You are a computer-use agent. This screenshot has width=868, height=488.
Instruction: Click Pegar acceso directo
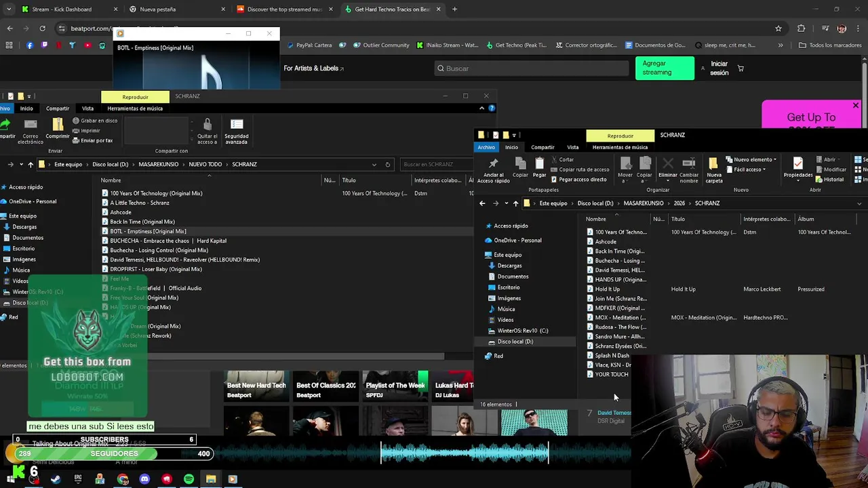point(578,180)
